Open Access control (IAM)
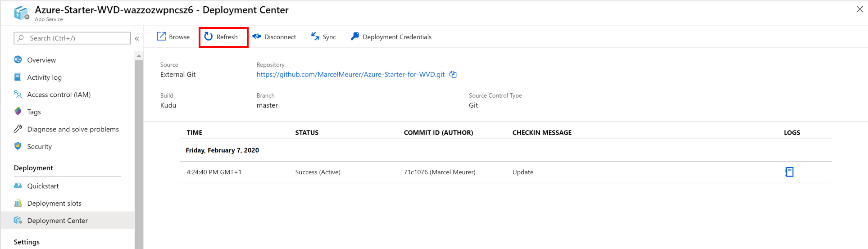Screen dimensions: 868x249 (59, 95)
